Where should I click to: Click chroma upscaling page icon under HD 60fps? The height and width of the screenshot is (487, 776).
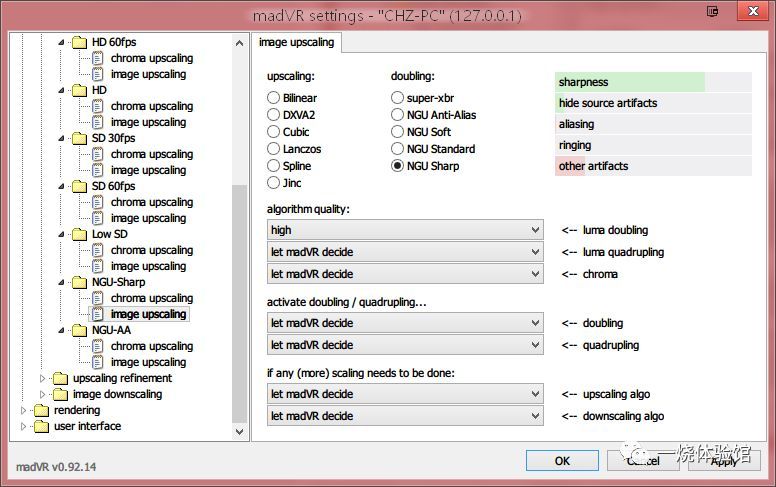point(97,58)
